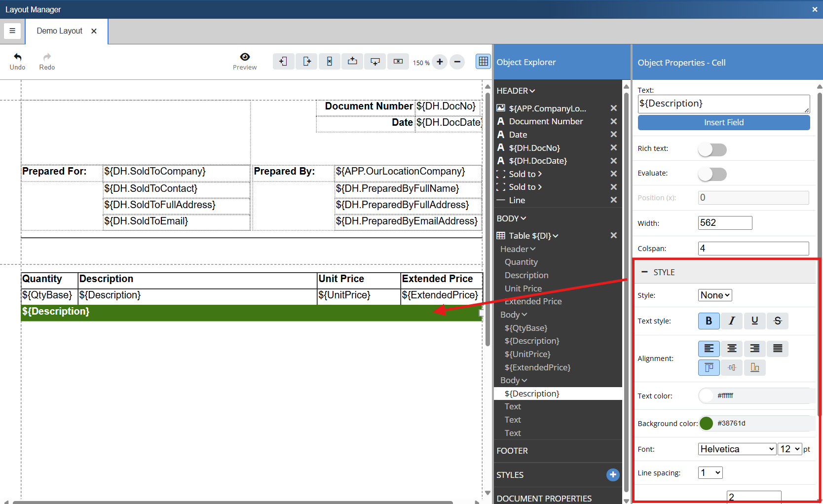This screenshot has height=504, width=823.
Task: Click the green background color swatch
Action: pyautogui.click(x=707, y=423)
